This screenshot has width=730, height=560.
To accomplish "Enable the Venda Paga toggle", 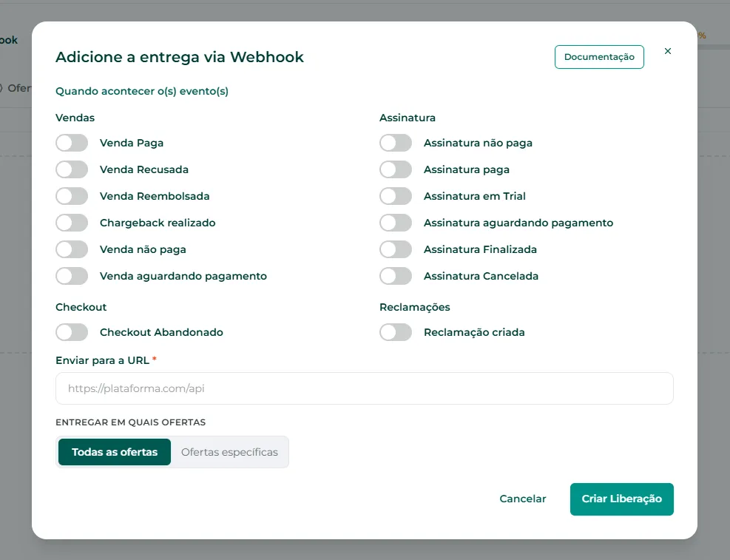I will (x=72, y=143).
